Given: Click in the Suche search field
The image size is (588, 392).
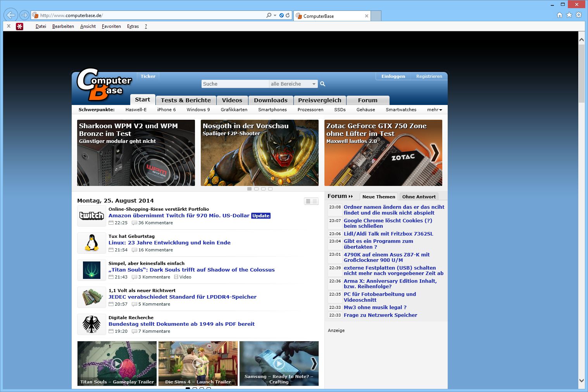Looking at the screenshot, I should pos(235,84).
